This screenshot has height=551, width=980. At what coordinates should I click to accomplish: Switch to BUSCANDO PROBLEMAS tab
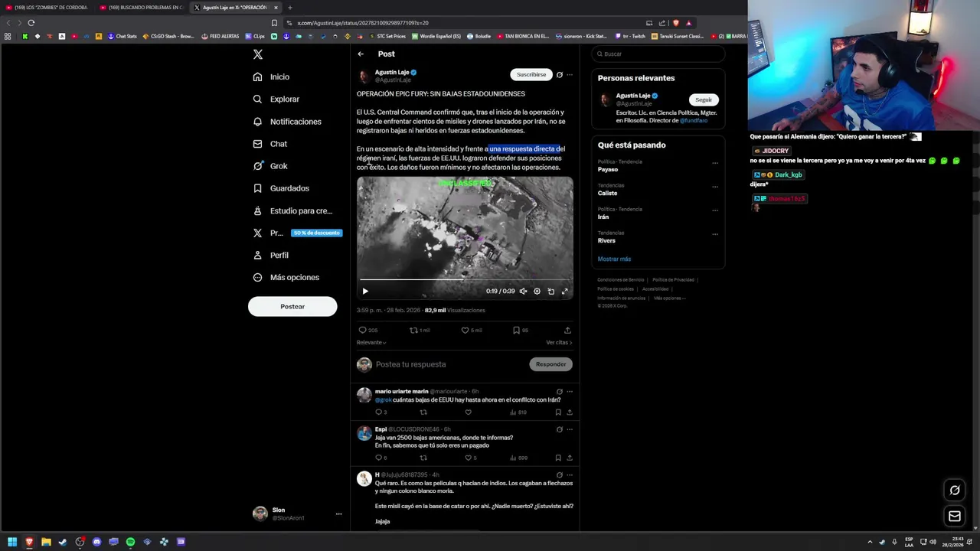click(x=142, y=8)
